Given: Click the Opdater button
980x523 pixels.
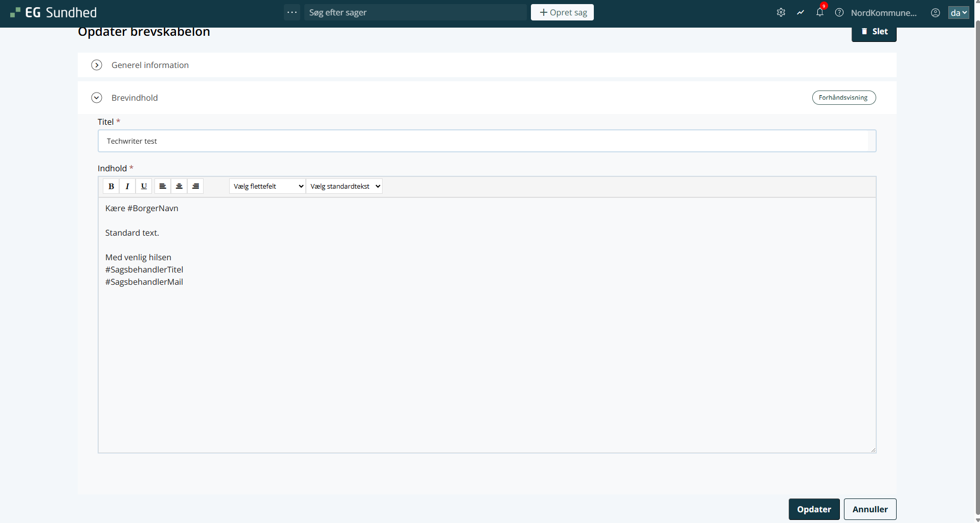Looking at the screenshot, I should (814, 509).
